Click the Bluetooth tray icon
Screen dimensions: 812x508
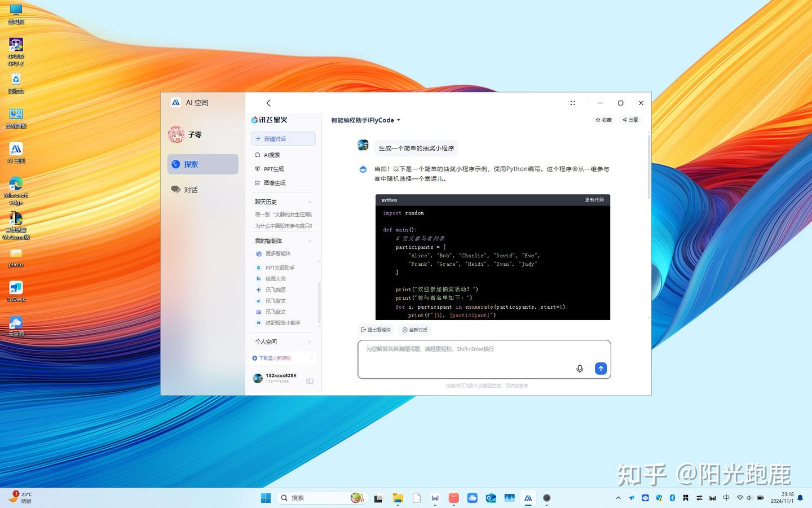coord(672,498)
